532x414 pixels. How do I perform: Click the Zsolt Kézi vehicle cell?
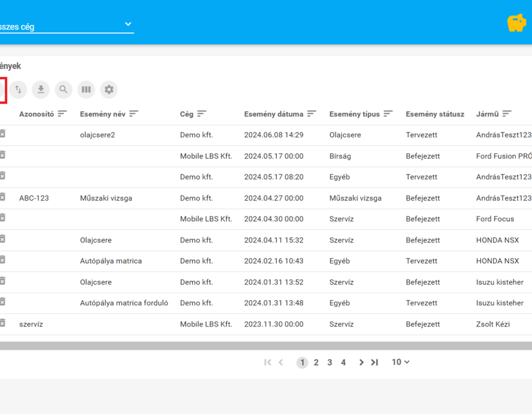[493, 324]
